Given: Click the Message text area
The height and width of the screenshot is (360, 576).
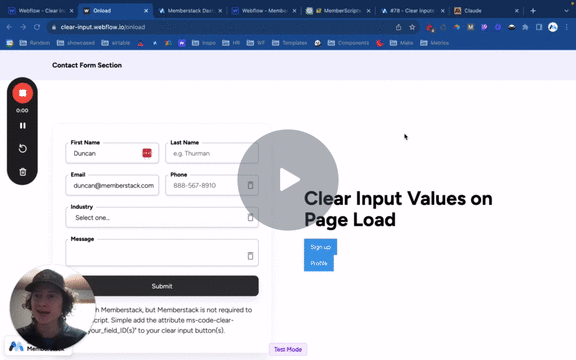Looking at the screenshot, I should coord(162,253).
